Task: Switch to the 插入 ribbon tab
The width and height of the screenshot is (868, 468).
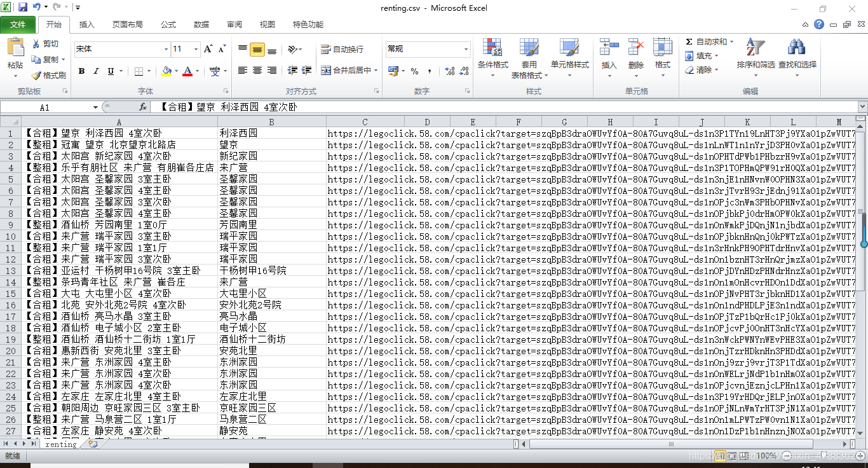Action: 86,25
